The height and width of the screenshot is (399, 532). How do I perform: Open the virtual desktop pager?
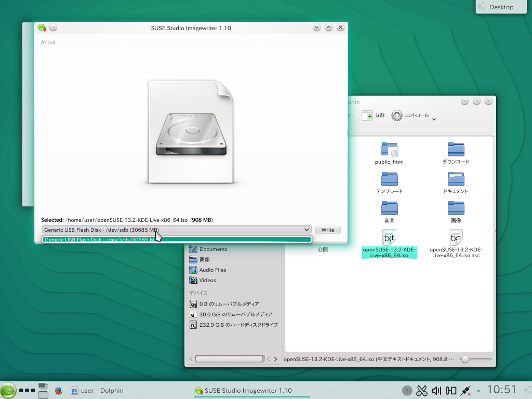pyautogui.click(x=43, y=391)
